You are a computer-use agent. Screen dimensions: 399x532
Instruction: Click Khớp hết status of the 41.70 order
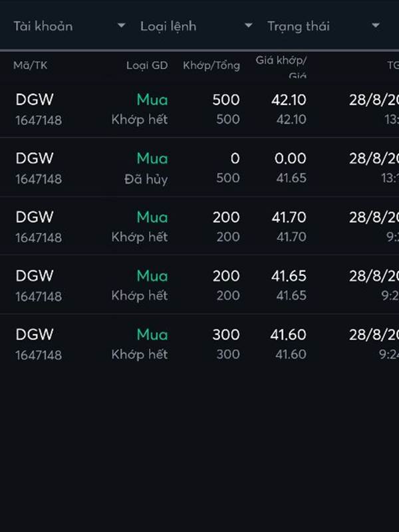(140, 237)
